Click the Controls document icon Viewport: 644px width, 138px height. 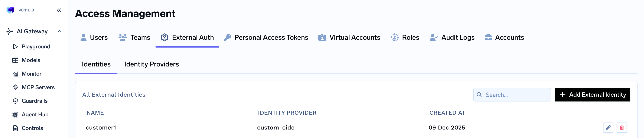[15, 128]
